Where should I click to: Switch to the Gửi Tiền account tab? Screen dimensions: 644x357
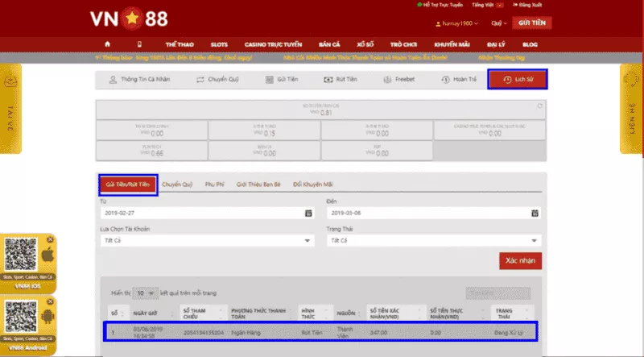[282, 80]
